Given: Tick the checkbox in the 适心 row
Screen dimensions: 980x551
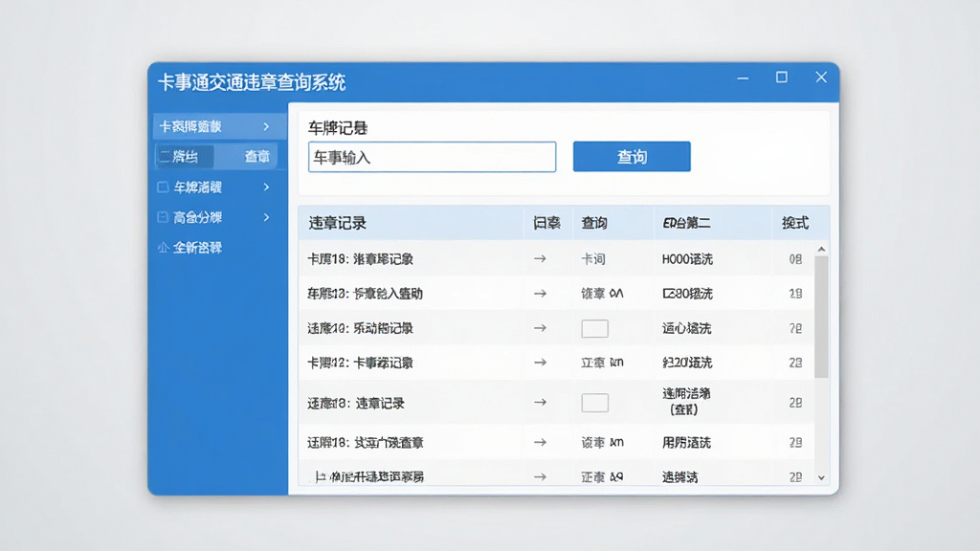Looking at the screenshot, I should coord(594,328).
